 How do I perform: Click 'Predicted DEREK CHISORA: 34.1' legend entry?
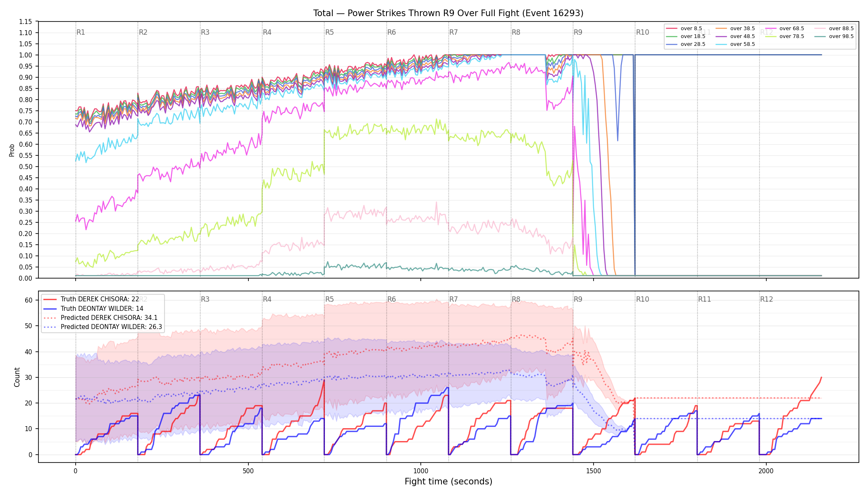[100, 317]
